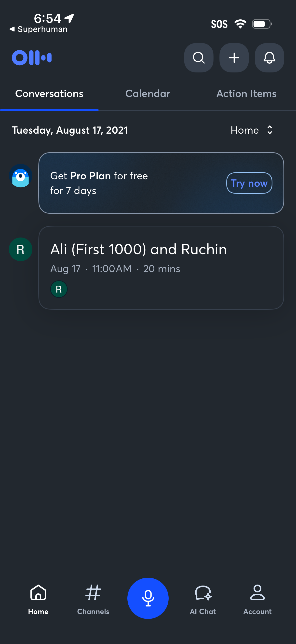Open search in Otter
This screenshot has width=296, height=644.
point(199,58)
